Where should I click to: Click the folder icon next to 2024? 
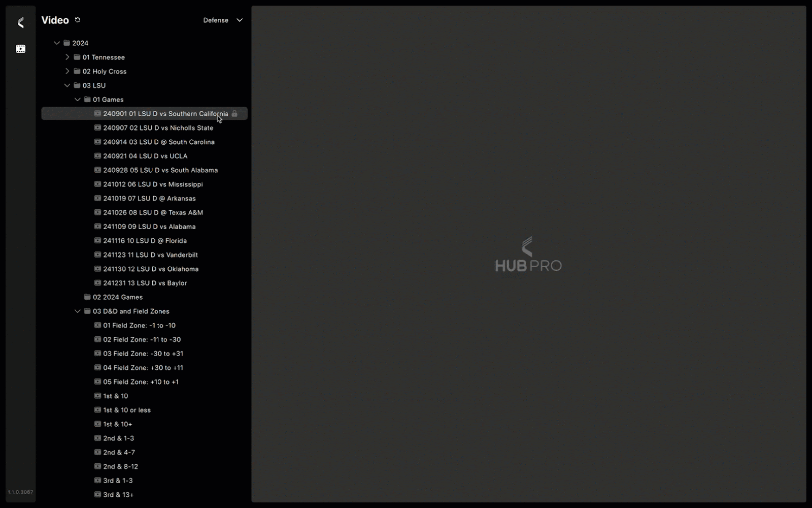[66, 43]
